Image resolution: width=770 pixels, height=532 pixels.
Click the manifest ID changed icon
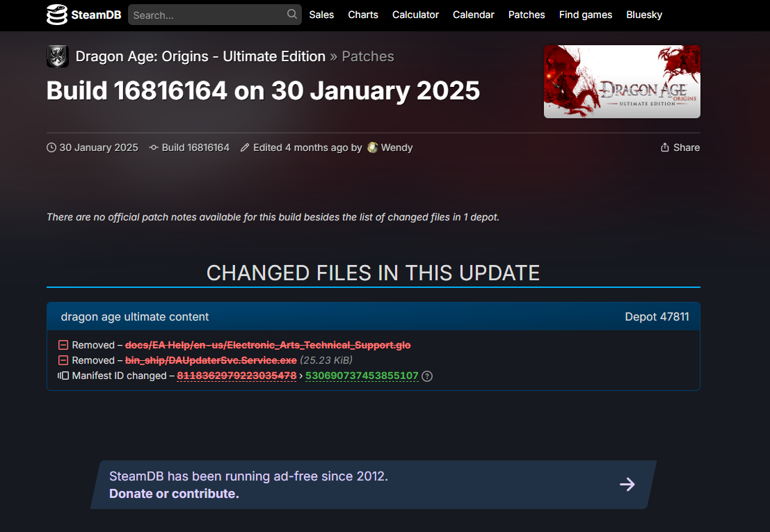tap(63, 376)
